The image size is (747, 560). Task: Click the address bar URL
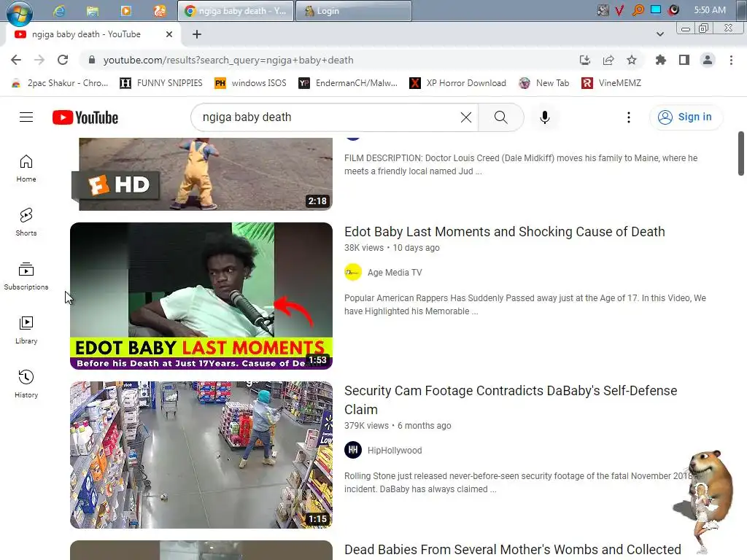click(228, 60)
